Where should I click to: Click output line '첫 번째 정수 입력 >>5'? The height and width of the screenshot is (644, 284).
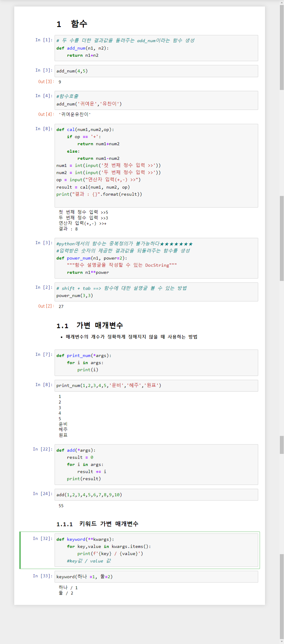[x=83, y=212]
